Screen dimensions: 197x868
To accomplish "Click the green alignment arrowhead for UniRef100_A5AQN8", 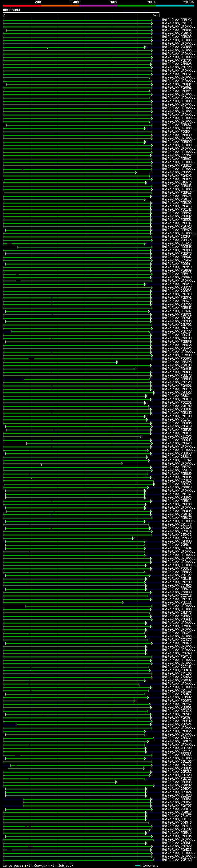I will pos(135,369).
